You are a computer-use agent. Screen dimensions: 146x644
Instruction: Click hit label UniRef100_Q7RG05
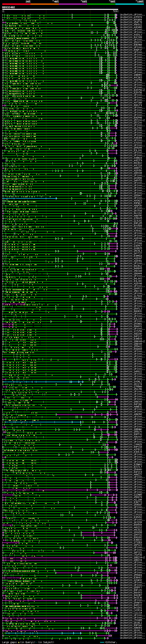(x=131, y=218)
